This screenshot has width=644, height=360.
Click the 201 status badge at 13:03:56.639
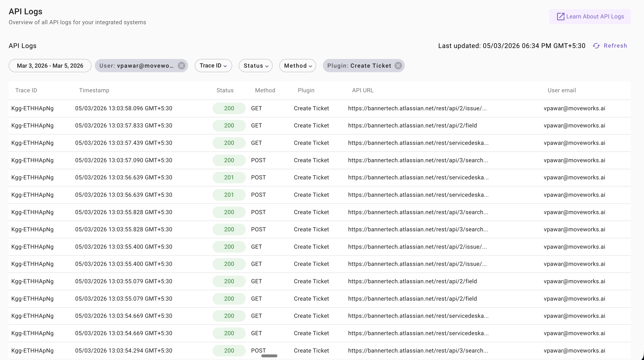[229, 178]
